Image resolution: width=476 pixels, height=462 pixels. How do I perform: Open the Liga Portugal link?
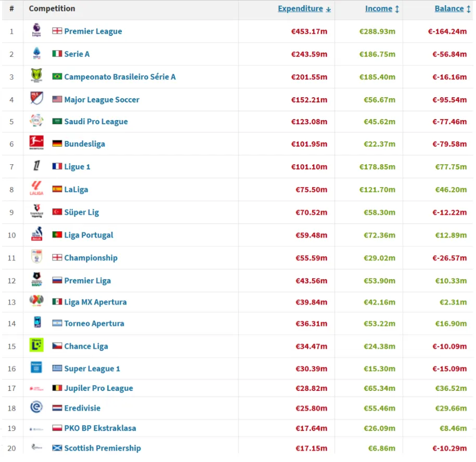point(88,235)
